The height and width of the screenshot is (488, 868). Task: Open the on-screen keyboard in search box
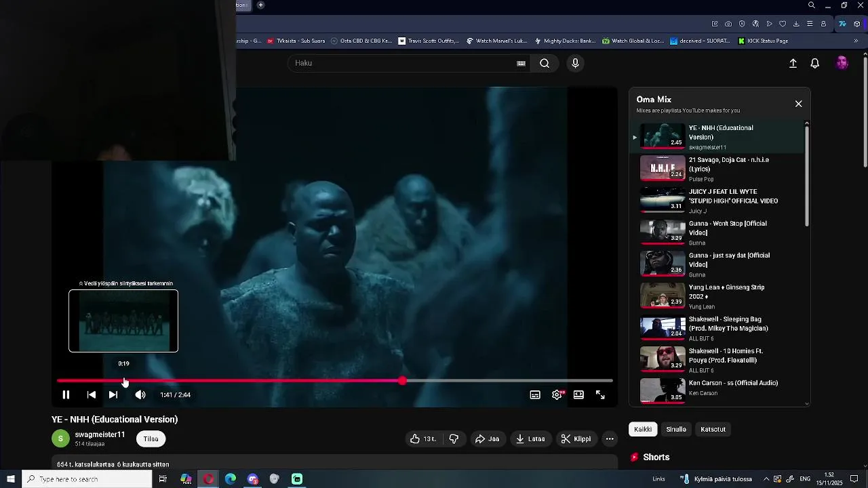(x=521, y=63)
